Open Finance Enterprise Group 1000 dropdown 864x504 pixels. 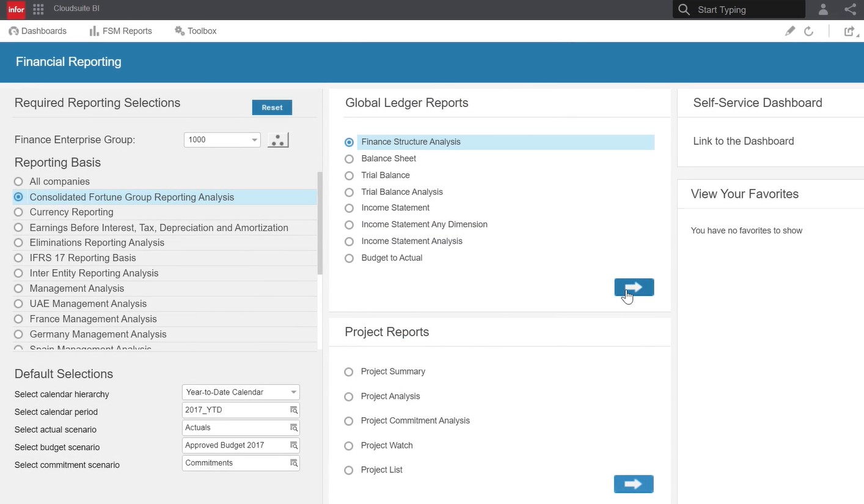(x=222, y=140)
